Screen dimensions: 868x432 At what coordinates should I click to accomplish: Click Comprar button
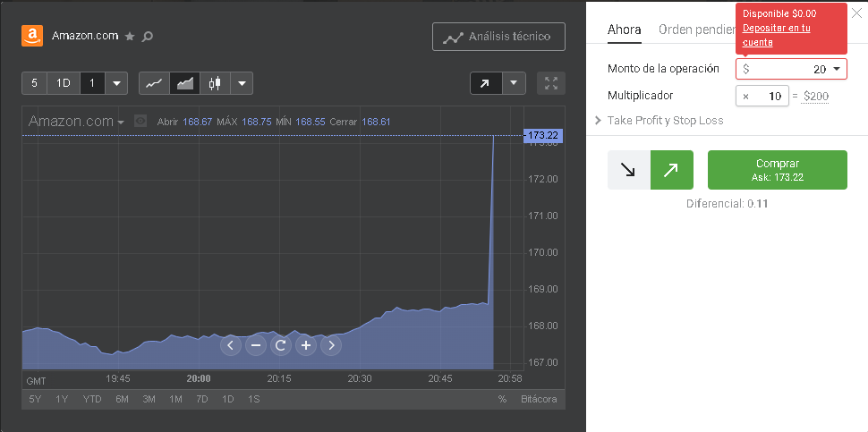point(778,170)
